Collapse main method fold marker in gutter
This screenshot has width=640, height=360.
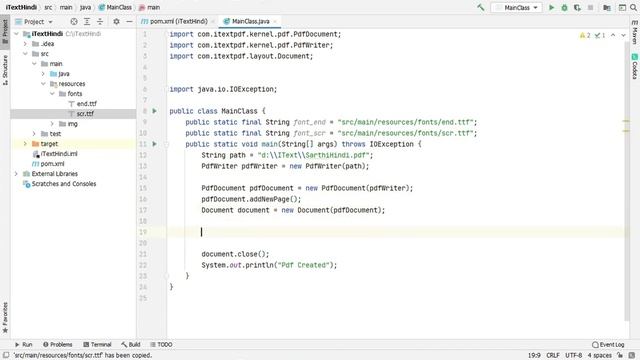click(167, 144)
